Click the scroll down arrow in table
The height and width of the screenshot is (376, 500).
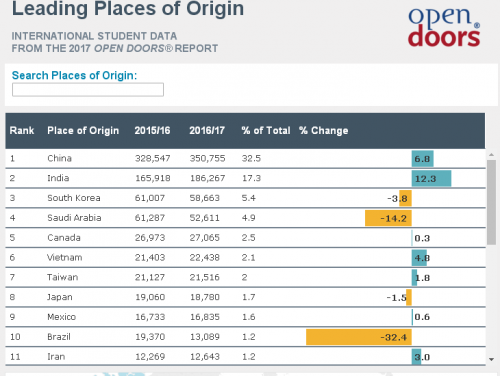(491, 359)
